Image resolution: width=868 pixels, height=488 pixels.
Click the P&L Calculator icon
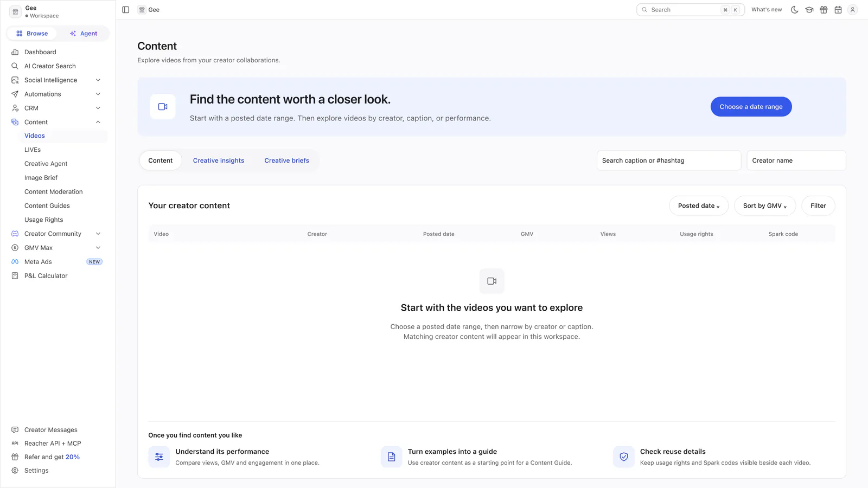(x=15, y=276)
